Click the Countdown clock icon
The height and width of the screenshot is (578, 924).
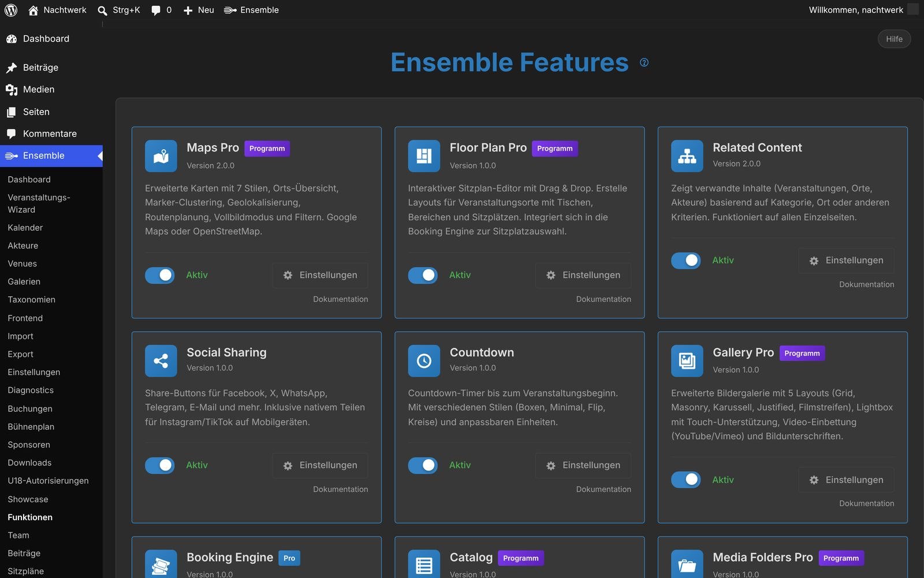click(424, 361)
